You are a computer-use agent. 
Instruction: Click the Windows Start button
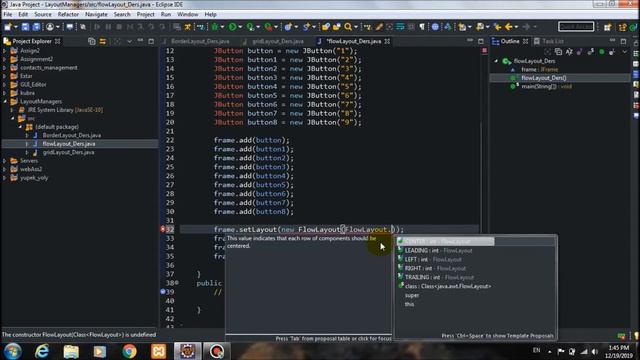tap(12, 351)
